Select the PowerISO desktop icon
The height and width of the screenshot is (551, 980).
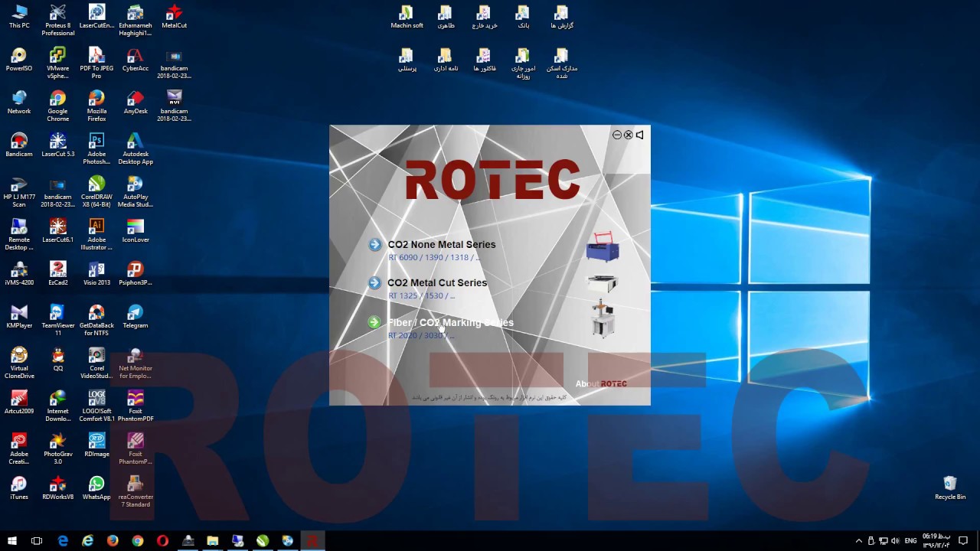pos(19,60)
